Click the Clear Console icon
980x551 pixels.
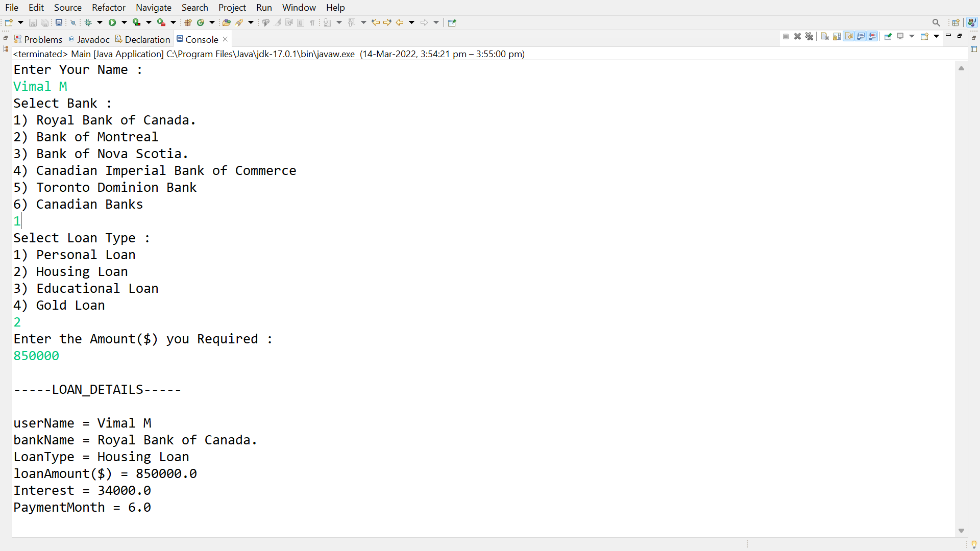point(825,36)
